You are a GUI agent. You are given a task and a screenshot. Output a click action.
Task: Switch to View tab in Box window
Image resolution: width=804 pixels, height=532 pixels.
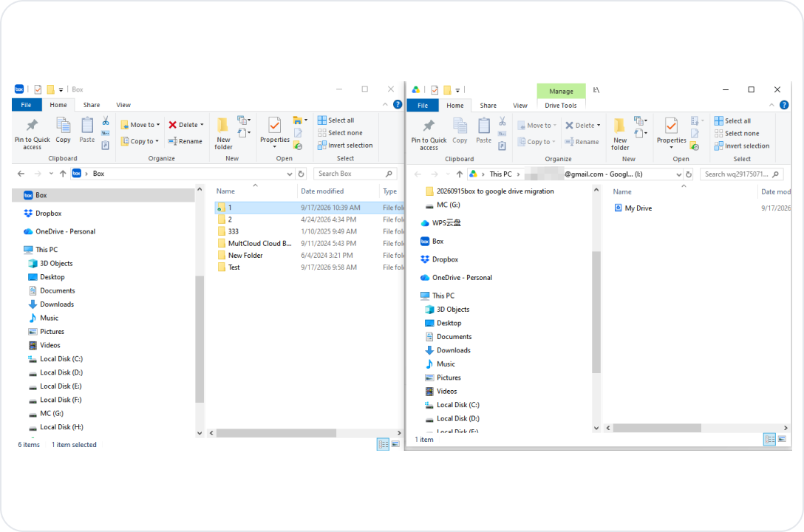click(123, 105)
